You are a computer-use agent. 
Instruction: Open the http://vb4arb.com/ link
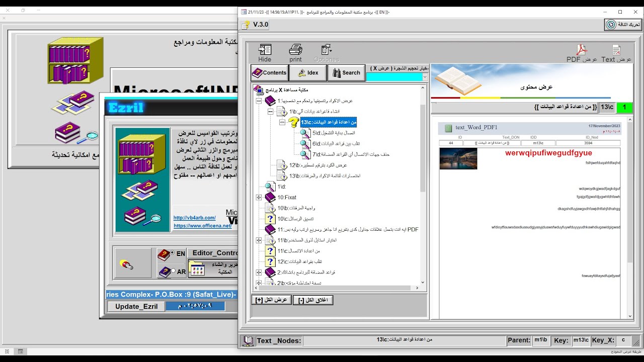coord(195,218)
